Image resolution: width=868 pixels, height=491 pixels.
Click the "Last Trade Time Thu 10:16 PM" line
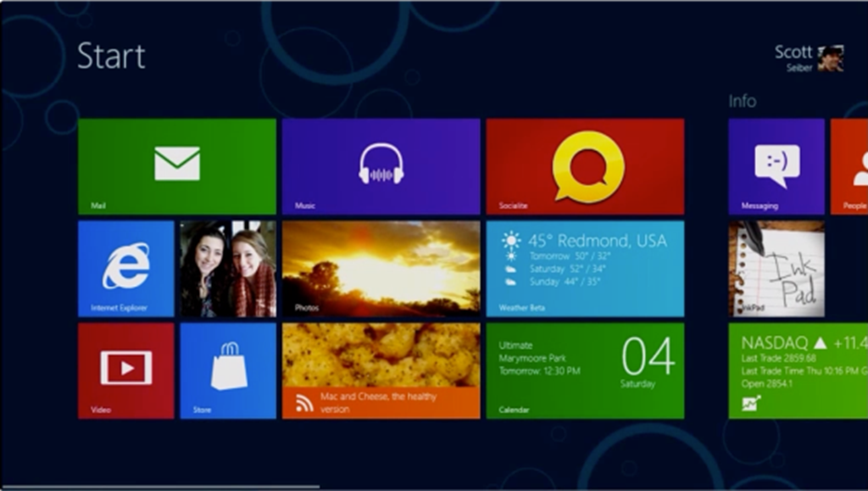[800, 371]
